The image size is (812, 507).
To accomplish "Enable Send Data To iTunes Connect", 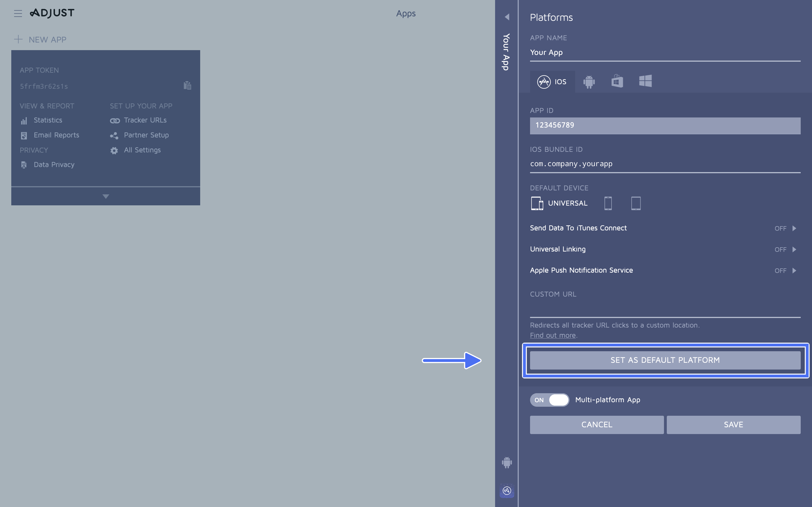I will pyautogui.click(x=785, y=228).
